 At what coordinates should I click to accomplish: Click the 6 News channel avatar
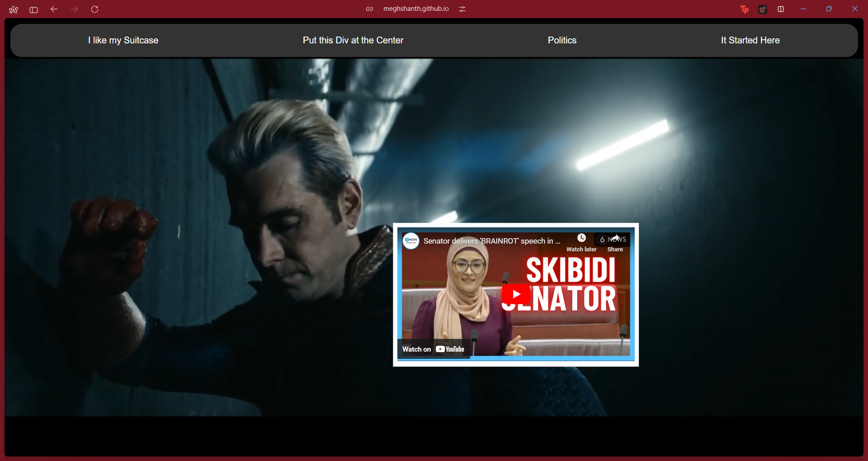point(411,241)
